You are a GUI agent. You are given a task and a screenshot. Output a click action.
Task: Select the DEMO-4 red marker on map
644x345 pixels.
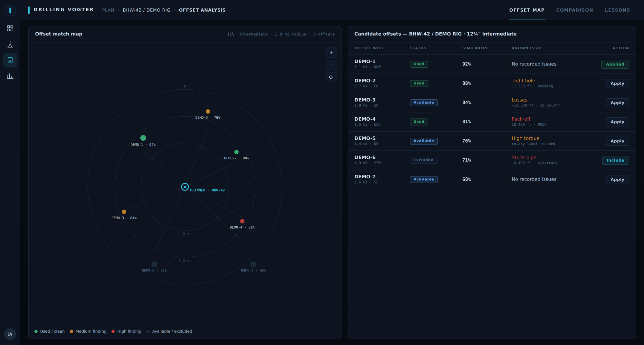pos(242,221)
